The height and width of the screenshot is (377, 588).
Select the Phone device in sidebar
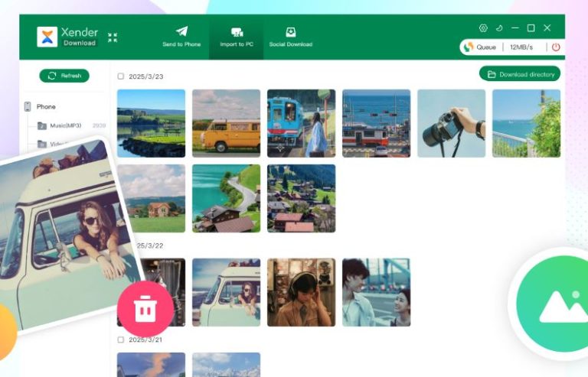coord(45,106)
